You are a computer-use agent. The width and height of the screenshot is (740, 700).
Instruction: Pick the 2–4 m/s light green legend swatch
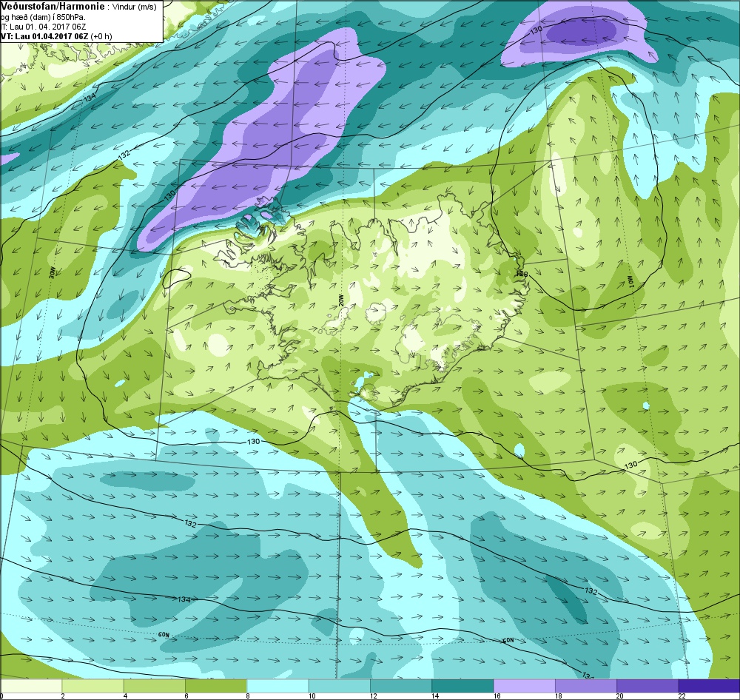93,685
